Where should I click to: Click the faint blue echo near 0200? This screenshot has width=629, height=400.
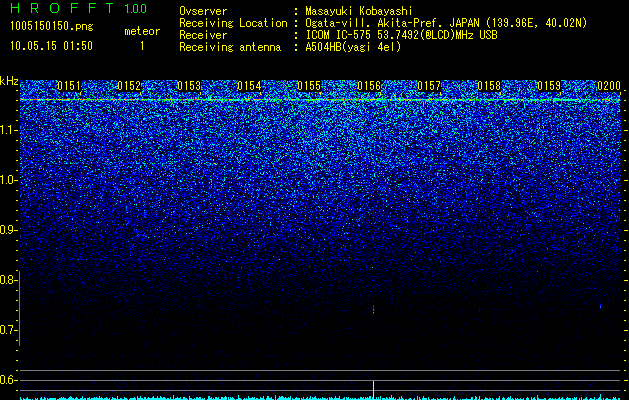coord(601,306)
